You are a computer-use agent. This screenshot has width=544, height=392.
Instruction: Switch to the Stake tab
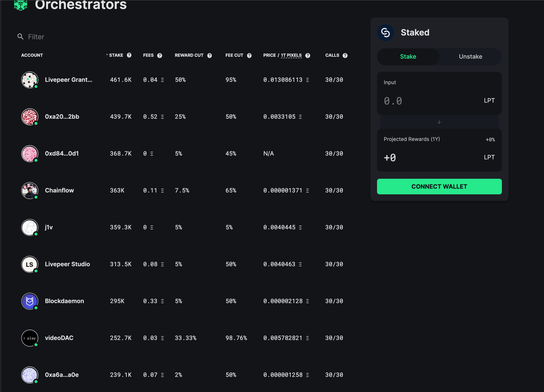point(408,57)
